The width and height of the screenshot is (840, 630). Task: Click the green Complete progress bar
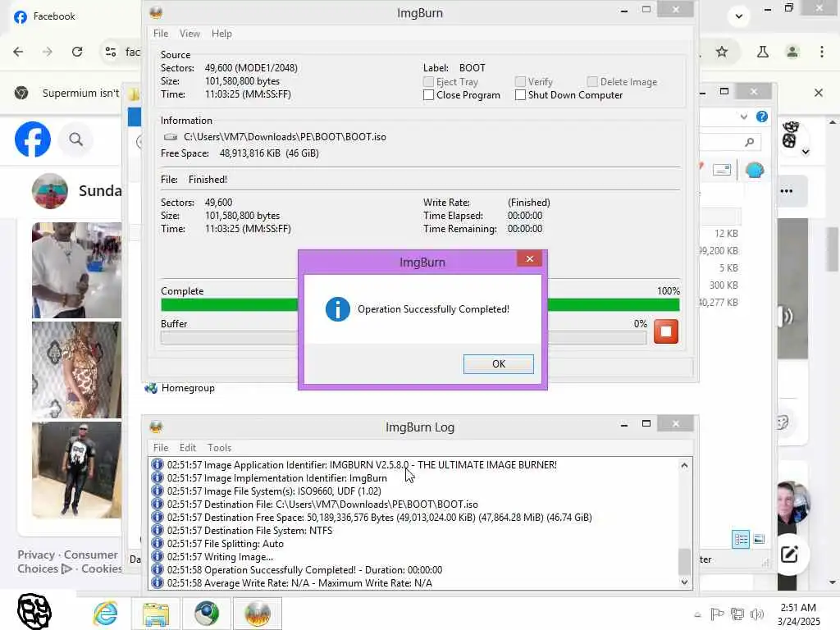pyautogui.click(x=420, y=305)
